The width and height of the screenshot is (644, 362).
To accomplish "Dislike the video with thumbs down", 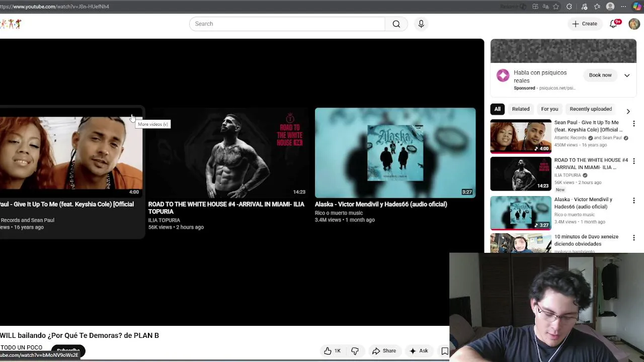I will click(355, 351).
